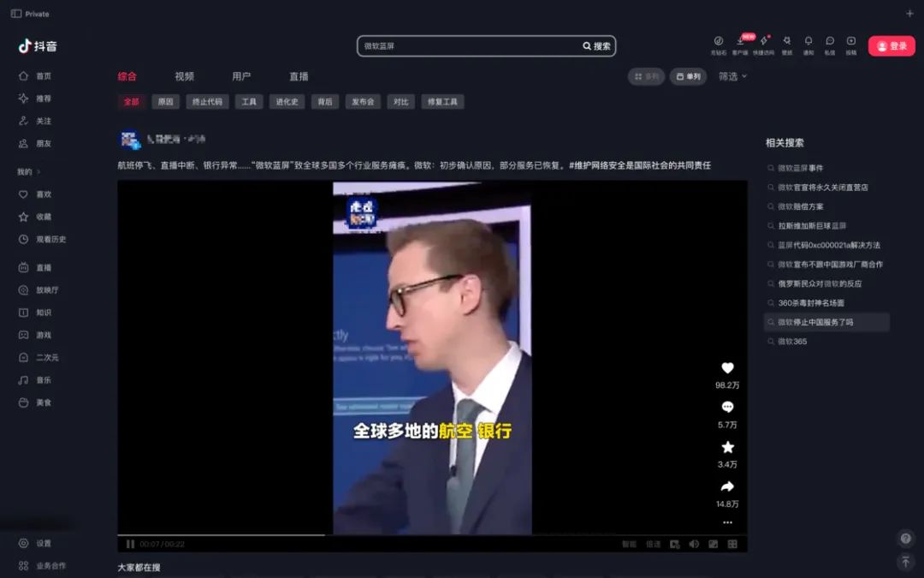The height and width of the screenshot is (578, 924).
Task: Select the 终止代码 filter chip
Action: click(207, 101)
